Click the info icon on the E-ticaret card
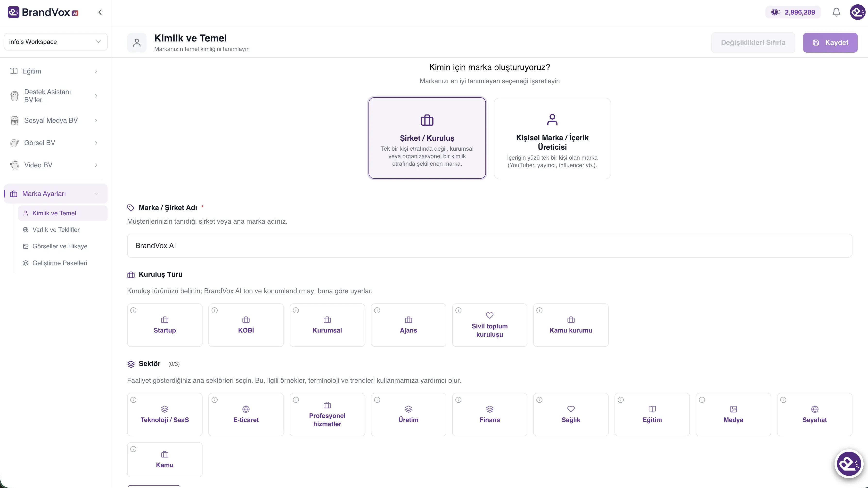 click(215, 400)
